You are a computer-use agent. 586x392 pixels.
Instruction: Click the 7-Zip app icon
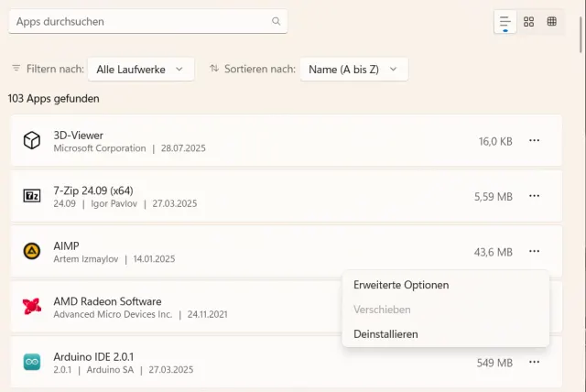[32, 196]
